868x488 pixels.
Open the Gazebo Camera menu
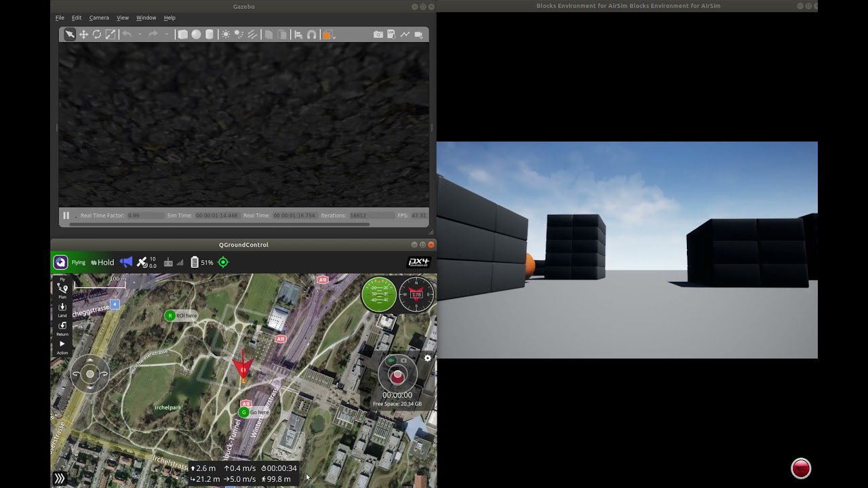click(99, 18)
